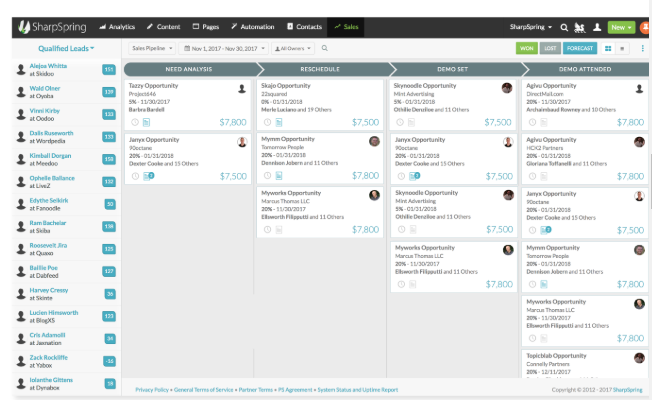The image size is (652, 400).
Task: Click the clock icon on Tazzy Opportunity card
Action: click(135, 122)
